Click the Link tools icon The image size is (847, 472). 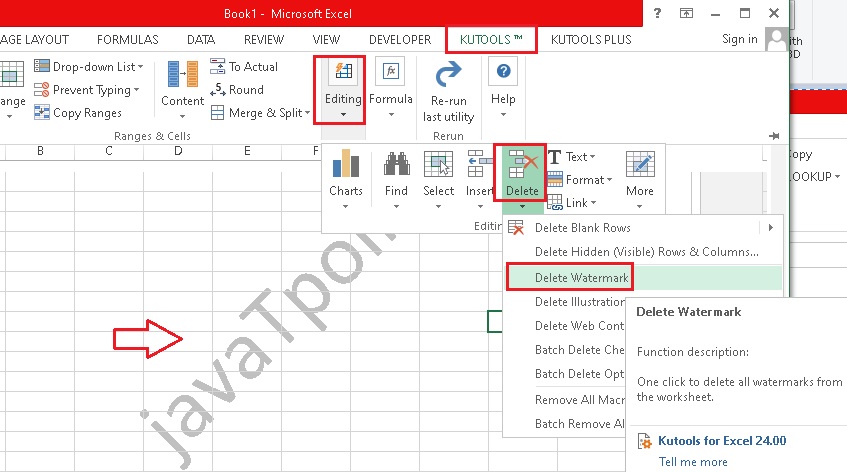click(555, 203)
